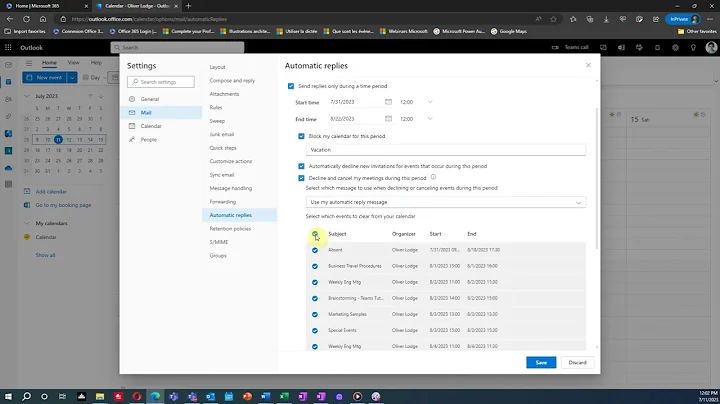
Task: Click the Calendar color circle under My calendars
Action: (x=27, y=237)
